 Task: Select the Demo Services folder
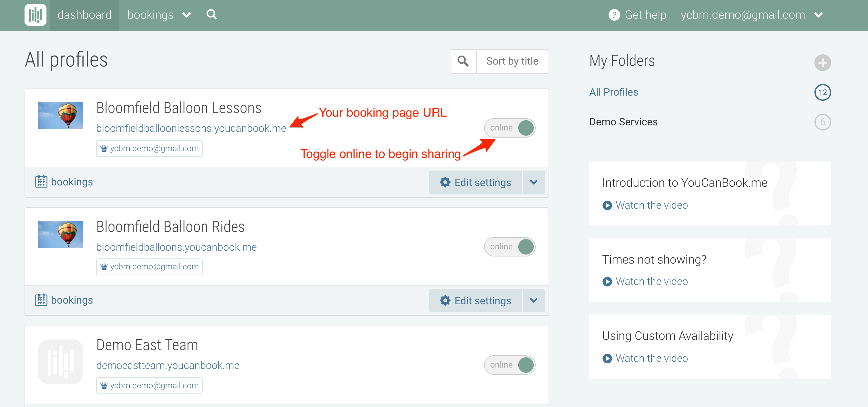point(623,122)
